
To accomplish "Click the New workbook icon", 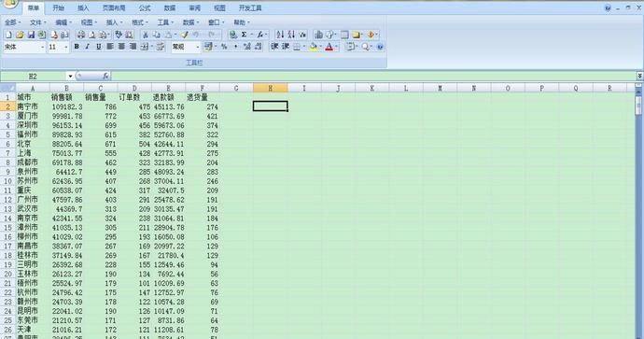I will coord(8,35).
